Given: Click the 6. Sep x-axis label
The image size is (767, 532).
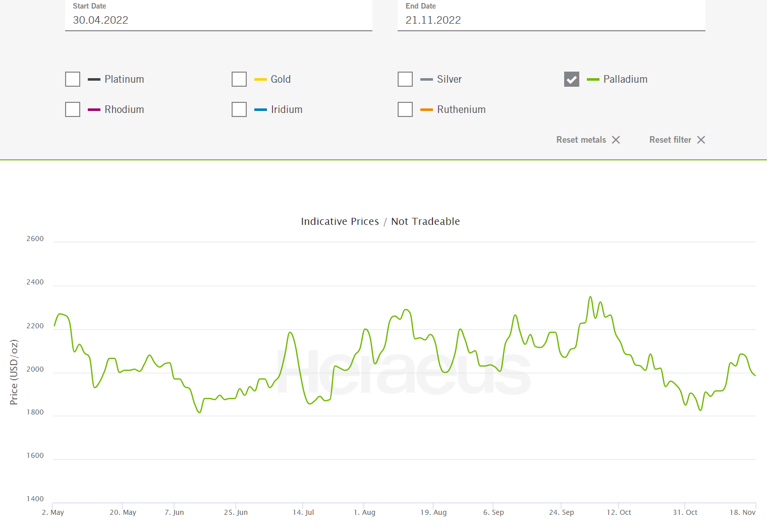Looking at the screenshot, I should coord(494,512).
